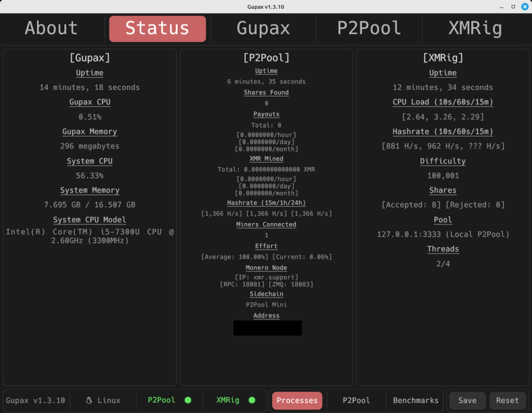Click the Threads heading in XMRig panel
This screenshot has width=532, height=413.
[x=443, y=249]
